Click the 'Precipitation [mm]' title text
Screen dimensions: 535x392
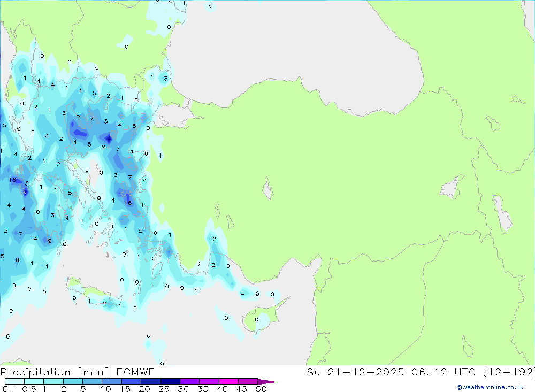pos(55,372)
